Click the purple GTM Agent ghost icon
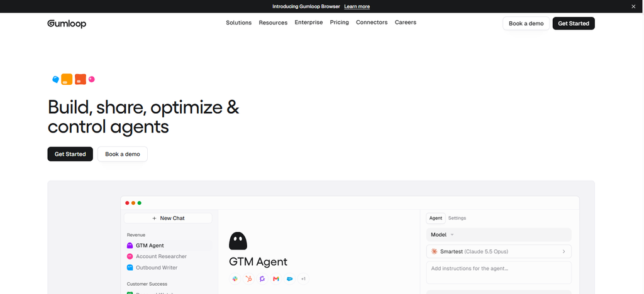The image size is (644, 294). (130, 245)
